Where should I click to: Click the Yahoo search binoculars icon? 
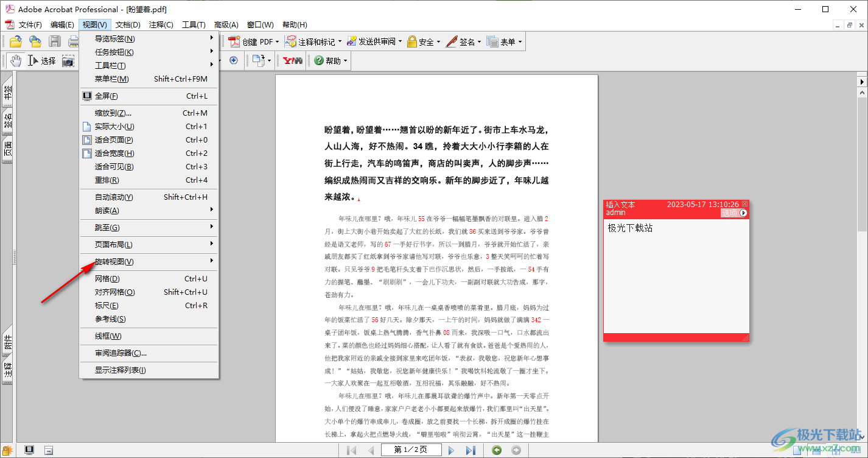point(293,60)
